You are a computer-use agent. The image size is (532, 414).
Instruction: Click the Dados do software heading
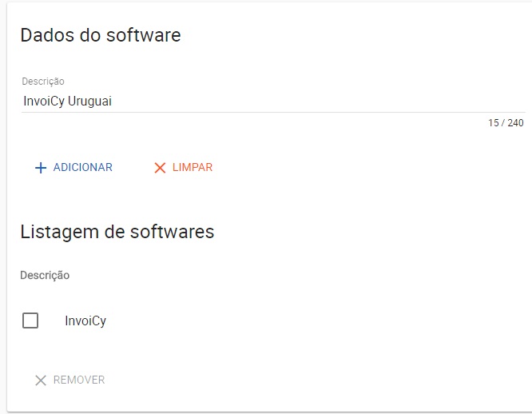click(101, 35)
